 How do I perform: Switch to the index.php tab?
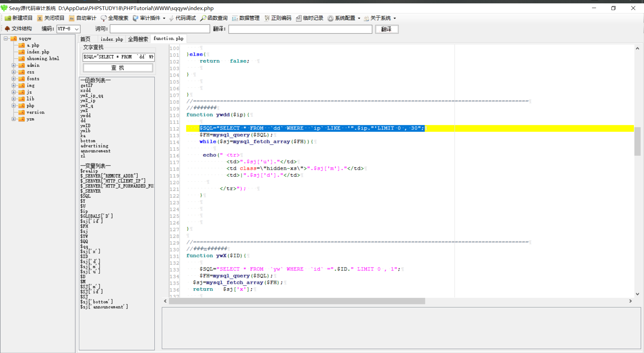point(112,39)
